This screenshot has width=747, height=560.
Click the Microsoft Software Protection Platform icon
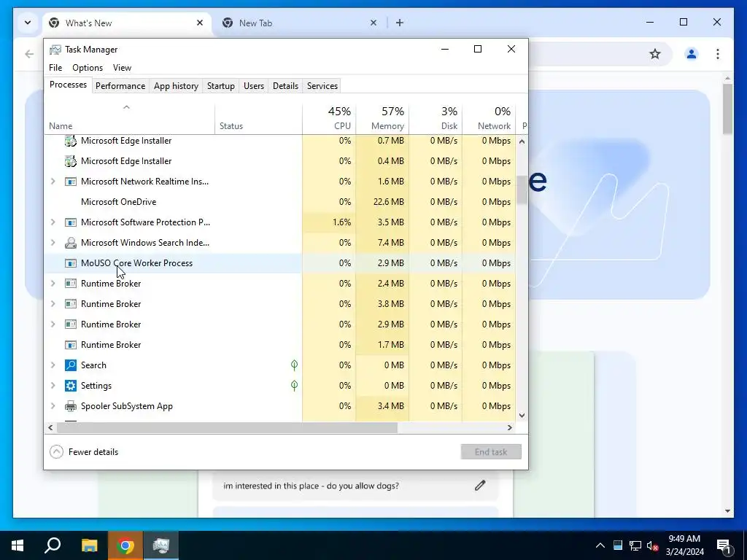pos(71,222)
